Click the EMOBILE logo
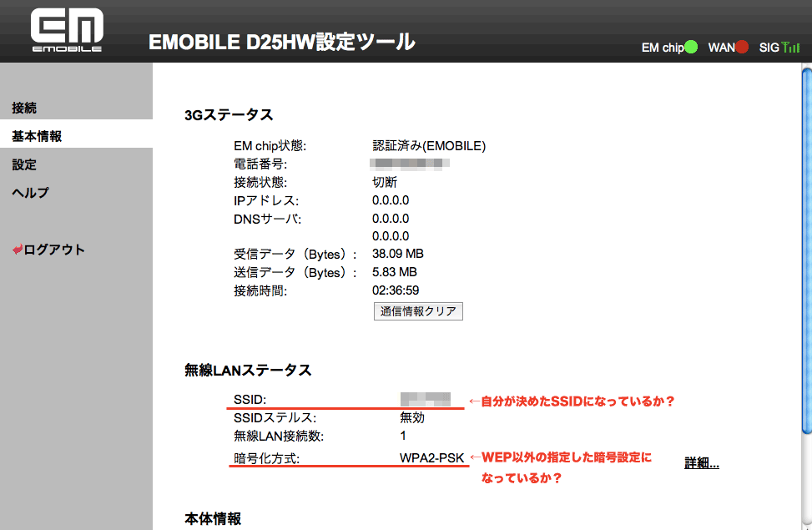The width and height of the screenshot is (812, 530). 67,31
